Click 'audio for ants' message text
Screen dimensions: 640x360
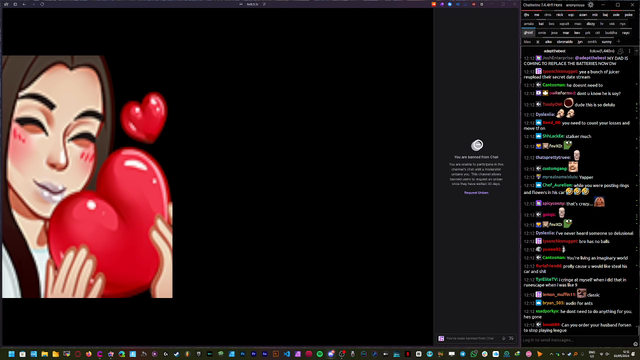[x=579, y=303]
